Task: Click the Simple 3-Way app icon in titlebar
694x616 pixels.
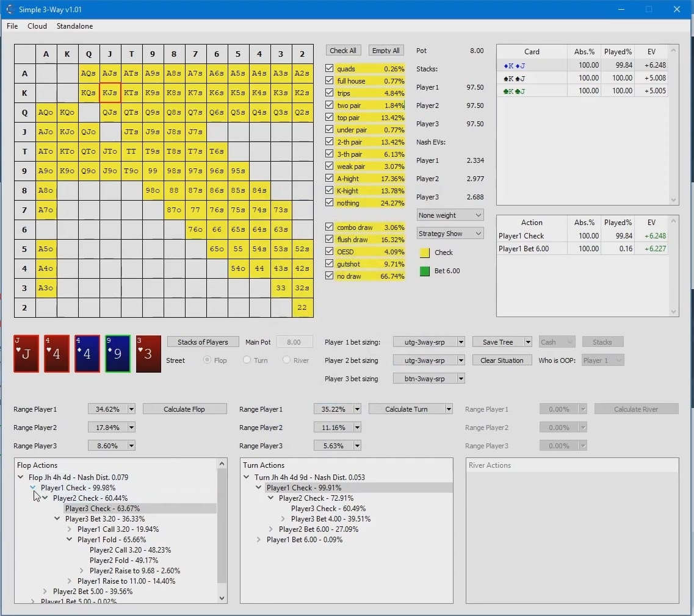Action: pyautogui.click(x=9, y=9)
